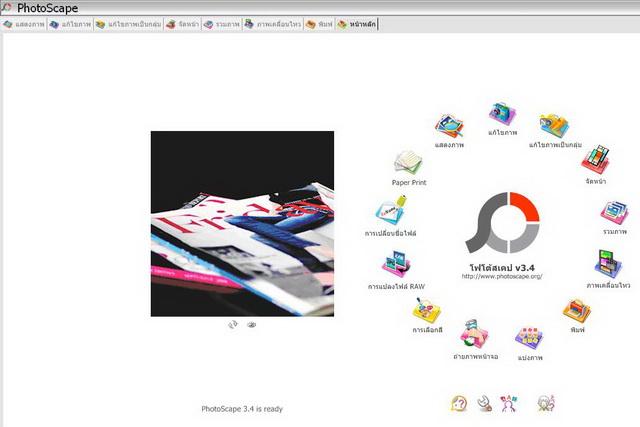Switch to the รวมภาพ tab
Screen dimensions: 640x427
click(222, 24)
